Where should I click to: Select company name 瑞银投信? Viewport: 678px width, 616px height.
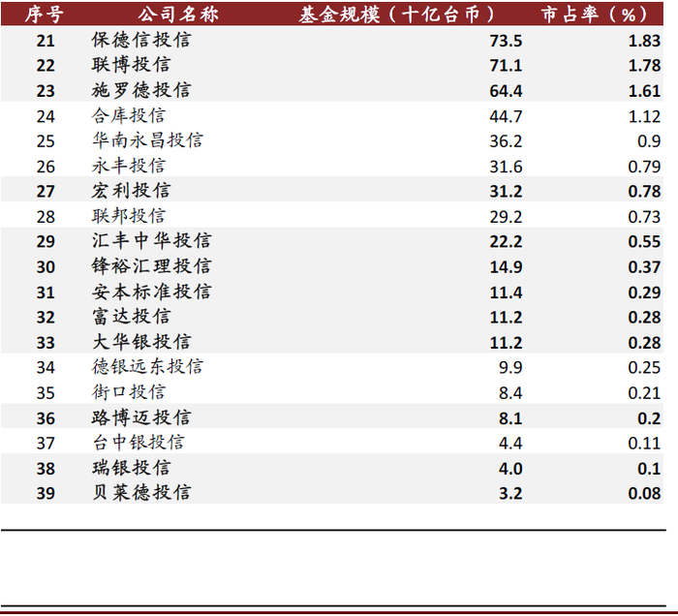tap(131, 468)
